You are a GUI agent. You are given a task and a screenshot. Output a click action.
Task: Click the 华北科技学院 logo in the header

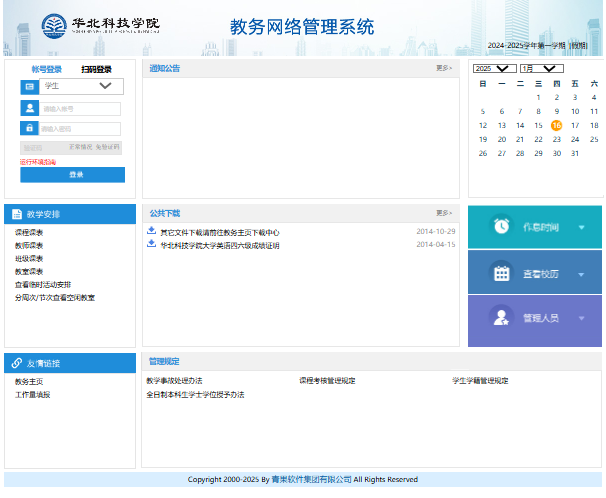click(x=101, y=25)
